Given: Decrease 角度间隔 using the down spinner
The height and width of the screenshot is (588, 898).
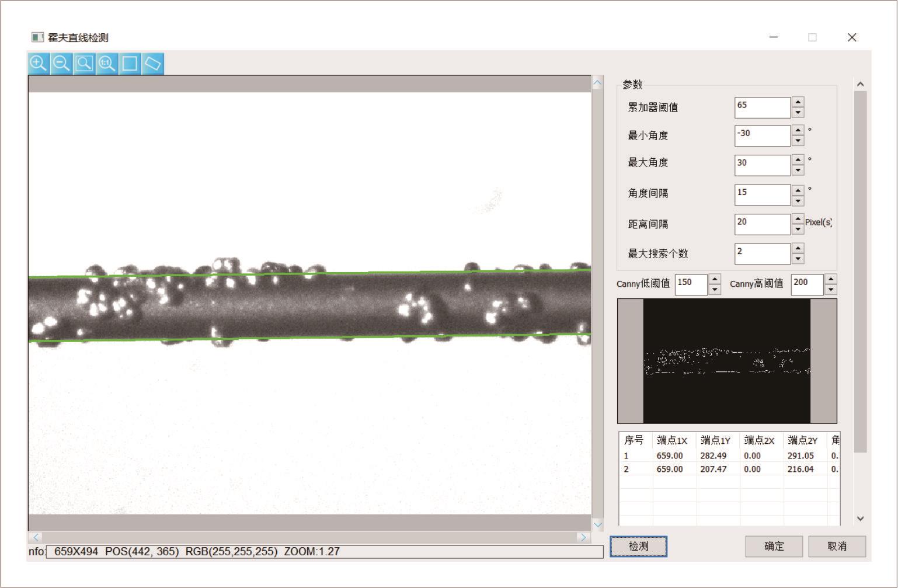Looking at the screenshot, I should tap(798, 201).
